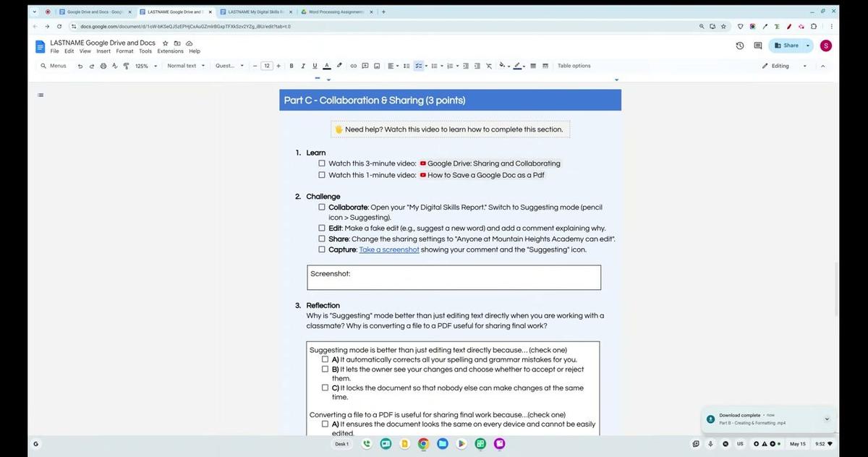Tick the Collaborate challenge checkbox
868x457 pixels.
322,207
